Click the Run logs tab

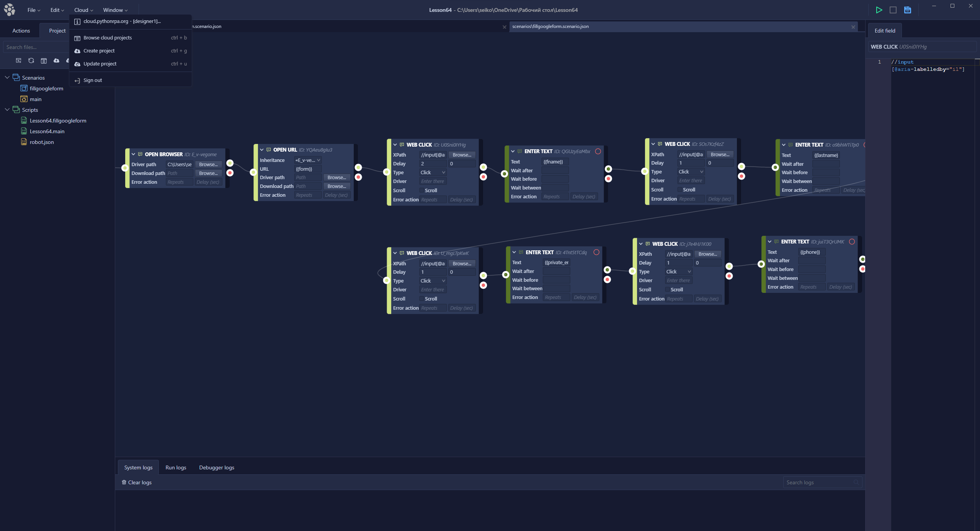(176, 467)
